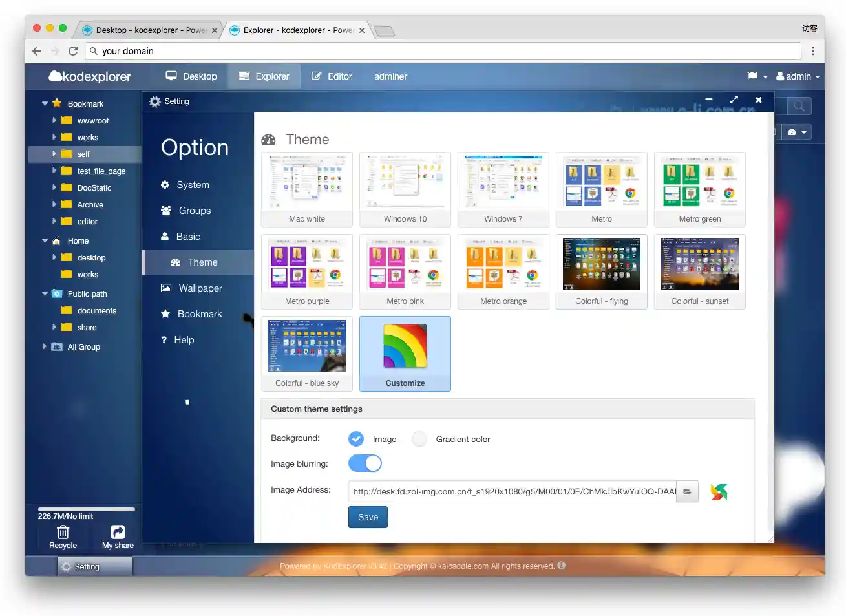Collapse the Bookmark tree node

coord(45,103)
